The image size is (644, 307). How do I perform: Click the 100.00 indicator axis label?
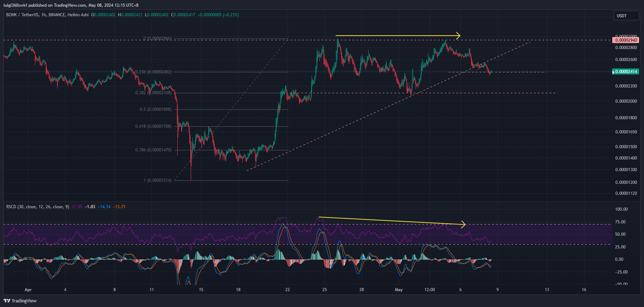click(x=621, y=209)
